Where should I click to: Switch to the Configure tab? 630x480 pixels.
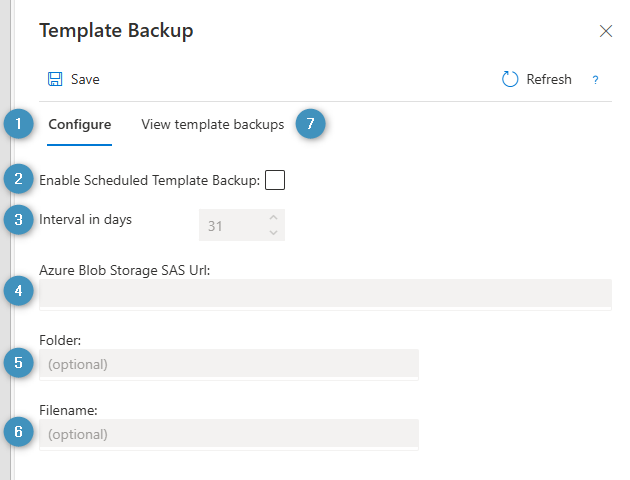[x=80, y=125]
